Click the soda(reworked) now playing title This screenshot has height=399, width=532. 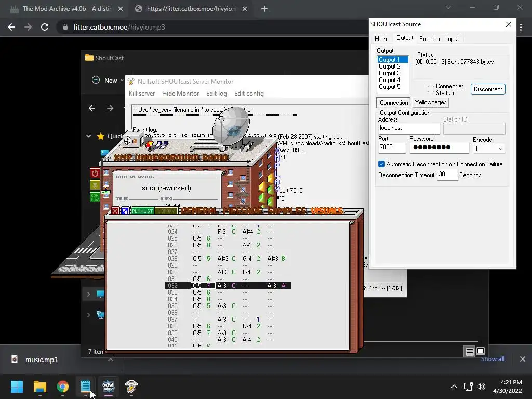click(166, 188)
